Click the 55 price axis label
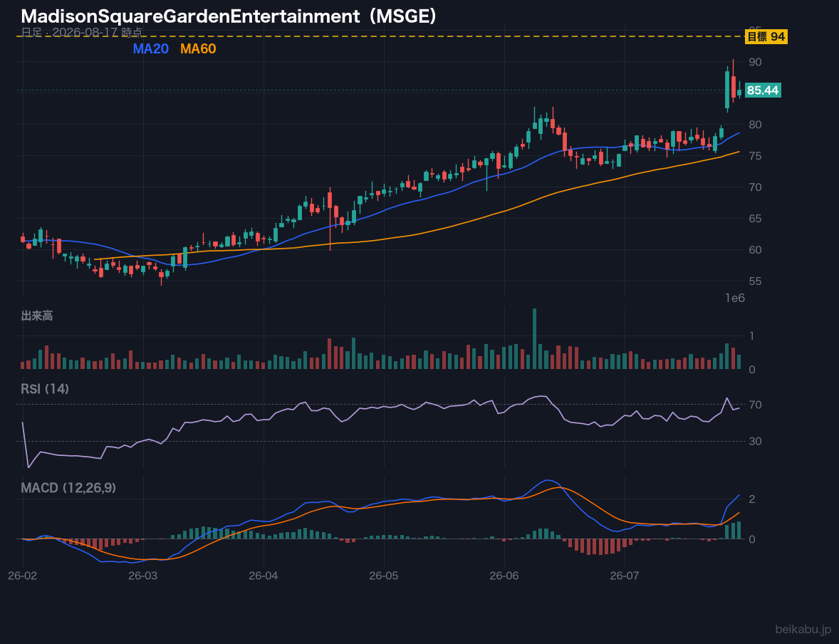 (x=755, y=281)
